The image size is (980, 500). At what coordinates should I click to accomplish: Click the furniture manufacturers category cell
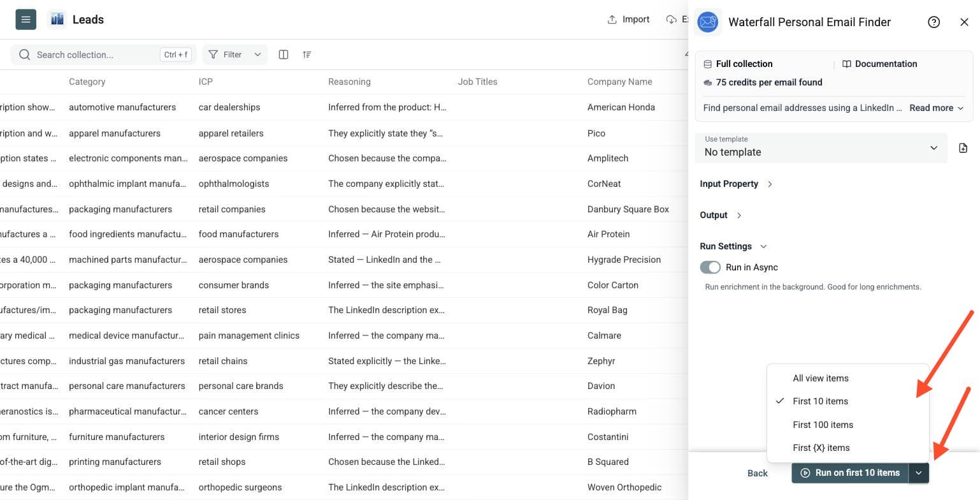[x=117, y=437]
